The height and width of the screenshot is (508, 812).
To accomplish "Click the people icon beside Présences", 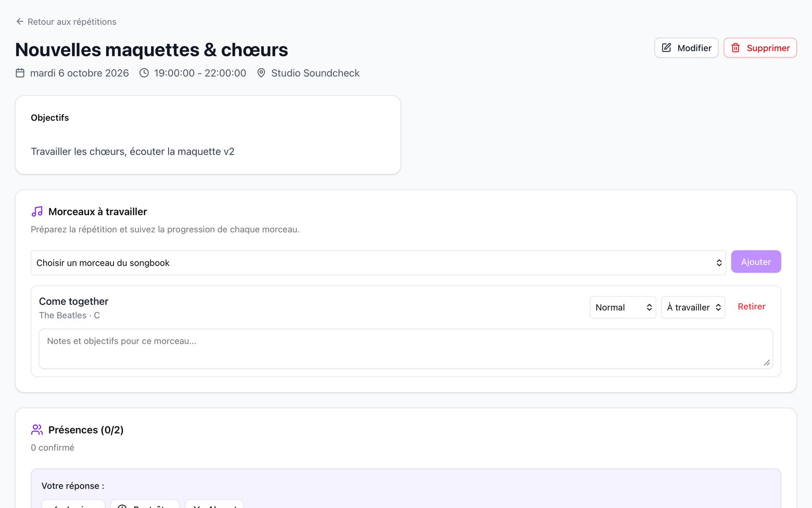I will tap(37, 430).
